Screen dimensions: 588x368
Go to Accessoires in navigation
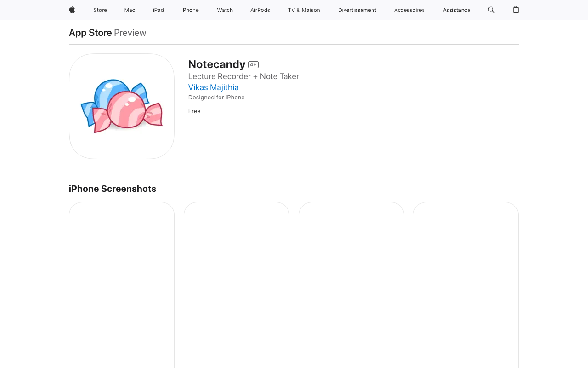(x=409, y=10)
